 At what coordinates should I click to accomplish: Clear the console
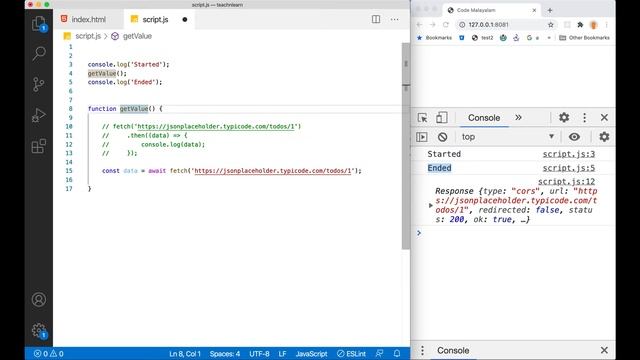point(442,137)
